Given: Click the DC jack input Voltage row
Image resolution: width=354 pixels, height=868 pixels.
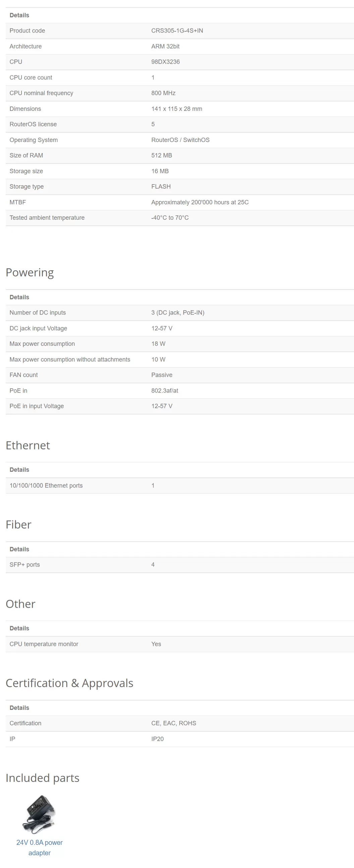Looking at the screenshot, I should [180, 328].
